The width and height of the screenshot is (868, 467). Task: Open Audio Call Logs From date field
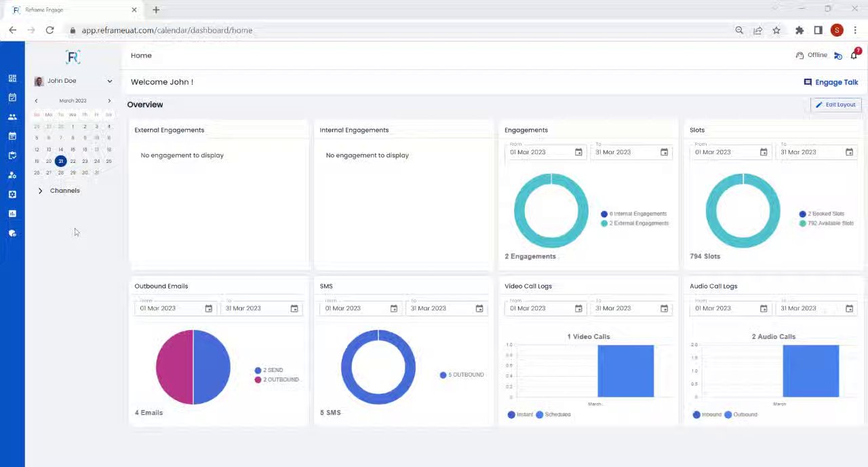[x=731, y=308]
